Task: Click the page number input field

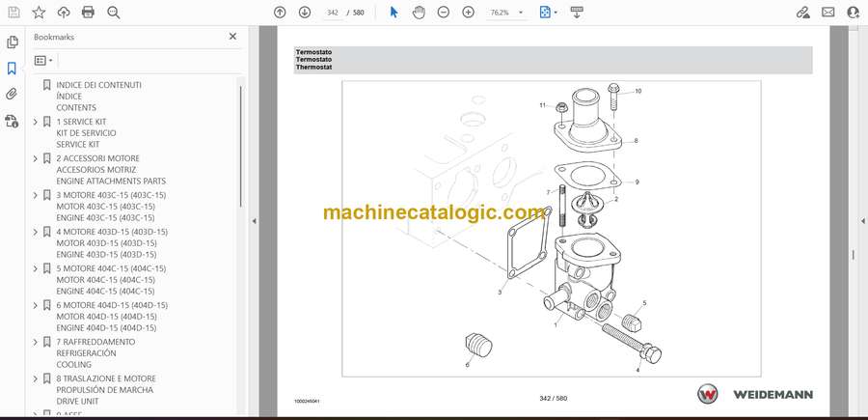Action: click(x=333, y=13)
